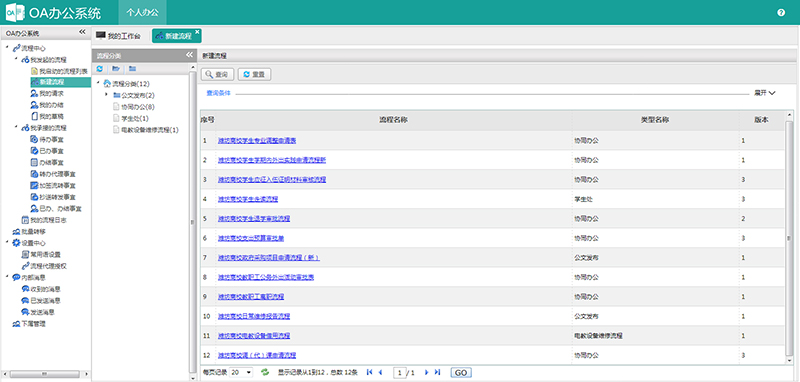This screenshot has width=800, height=382.
Task: Collapse the OA办公系统 sidebar panel
Action: pos(82,32)
